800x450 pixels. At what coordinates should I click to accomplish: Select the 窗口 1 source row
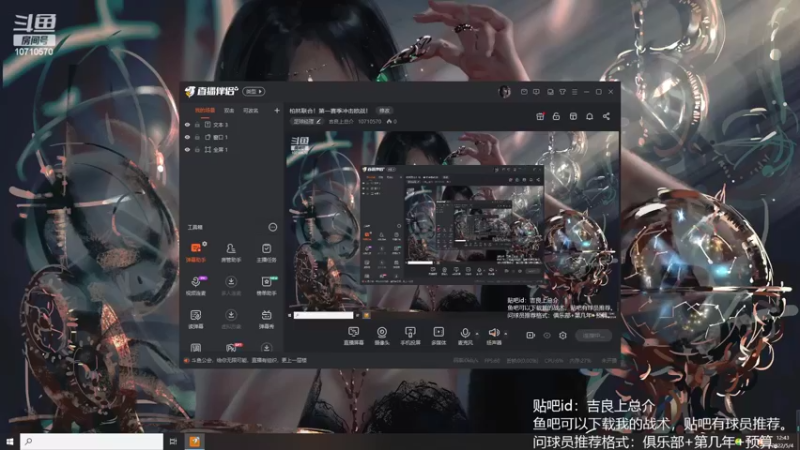pos(232,137)
